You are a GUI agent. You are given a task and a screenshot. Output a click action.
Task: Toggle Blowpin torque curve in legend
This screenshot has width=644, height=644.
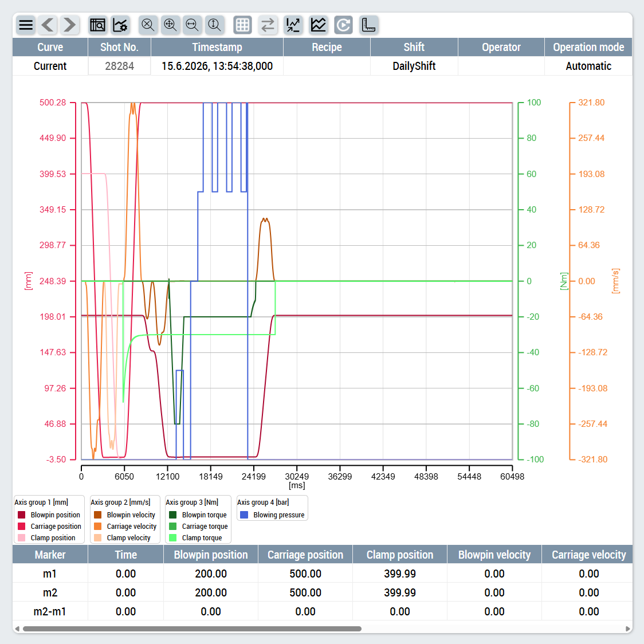pos(198,515)
